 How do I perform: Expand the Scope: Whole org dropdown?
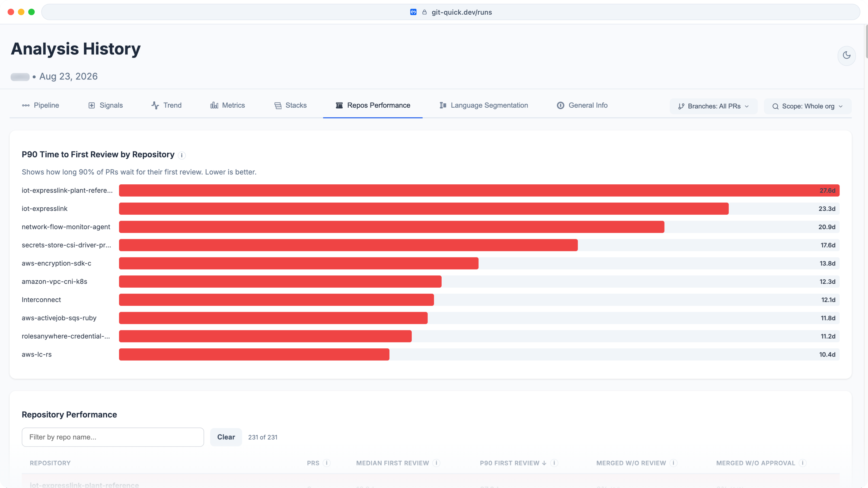point(807,107)
